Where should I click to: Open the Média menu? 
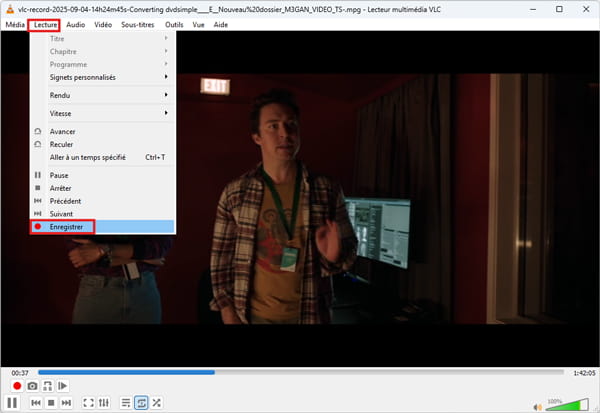pos(15,25)
